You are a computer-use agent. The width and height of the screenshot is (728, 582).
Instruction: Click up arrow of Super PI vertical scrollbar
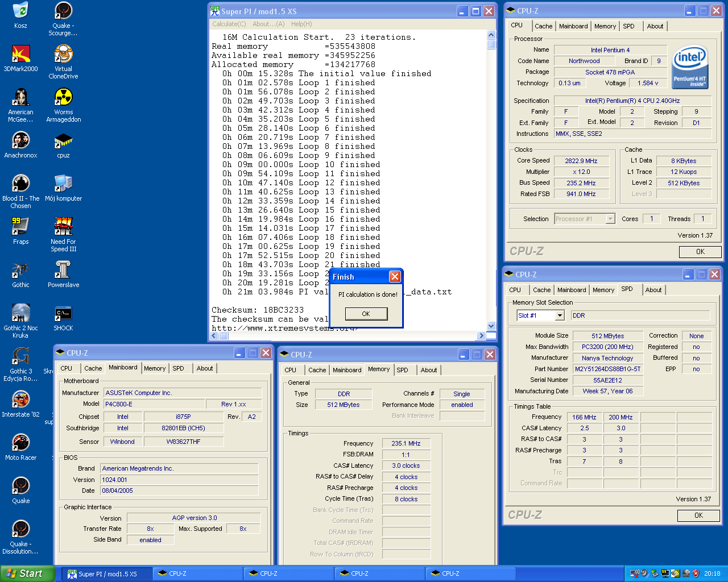click(491, 35)
